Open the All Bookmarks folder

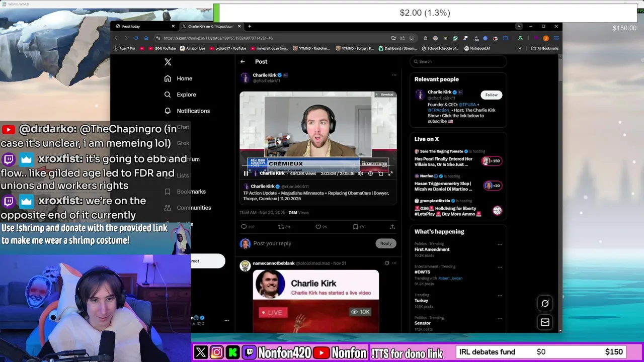(545, 48)
